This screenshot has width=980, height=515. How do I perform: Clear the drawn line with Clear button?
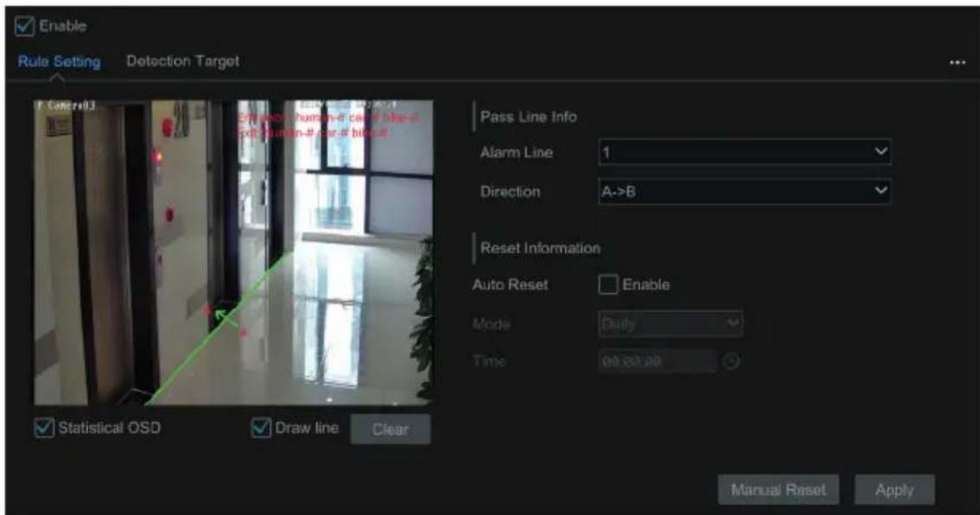pyautogui.click(x=390, y=429)
